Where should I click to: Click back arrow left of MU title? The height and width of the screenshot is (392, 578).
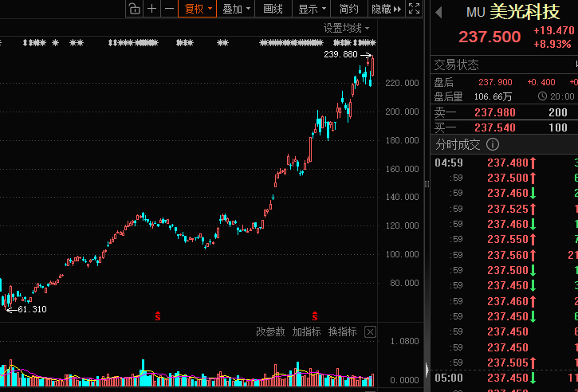point(438,12)
